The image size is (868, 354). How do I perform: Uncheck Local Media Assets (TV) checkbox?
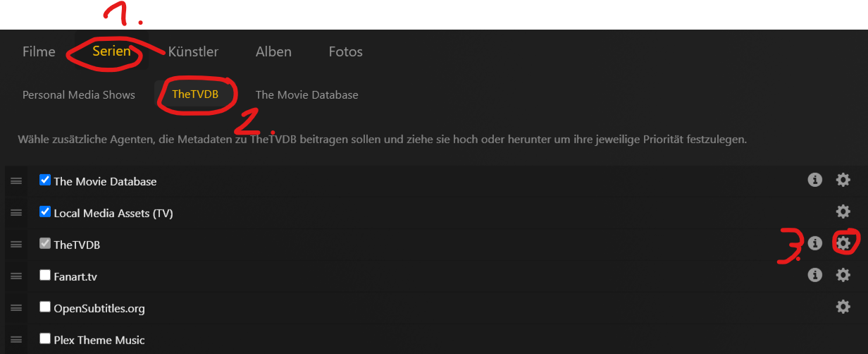(45, 212)
